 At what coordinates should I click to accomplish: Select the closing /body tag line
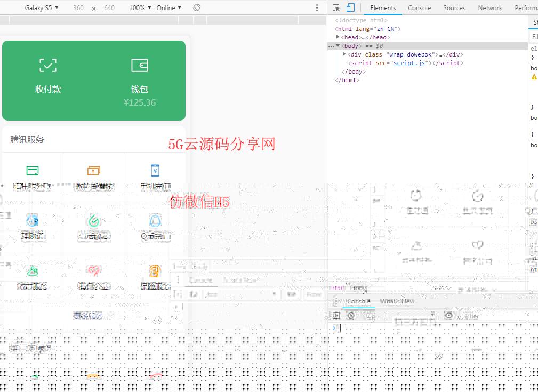coord(354,71)
